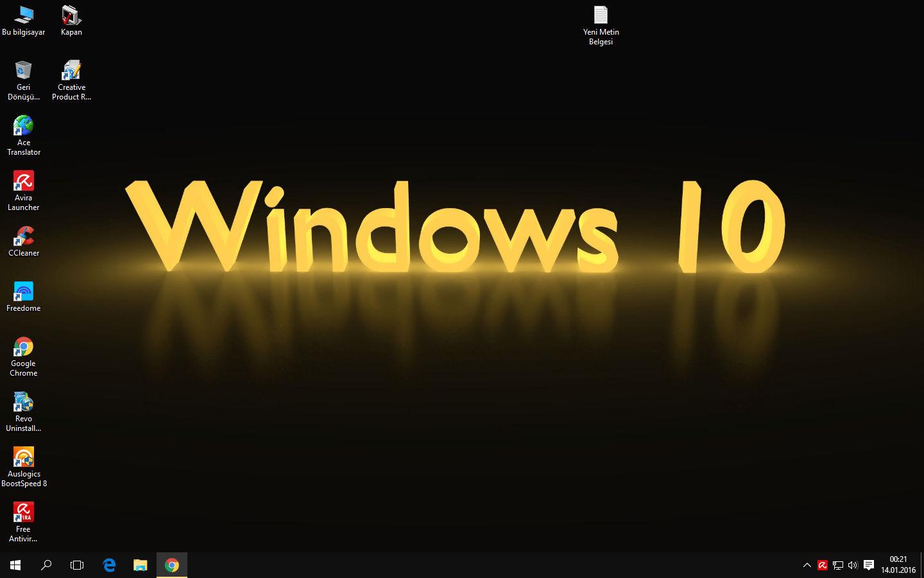924x578 pixels.
Task: Select the Geri Dönüşüm recycle bin icon
Action: click(x=24, y=80)
